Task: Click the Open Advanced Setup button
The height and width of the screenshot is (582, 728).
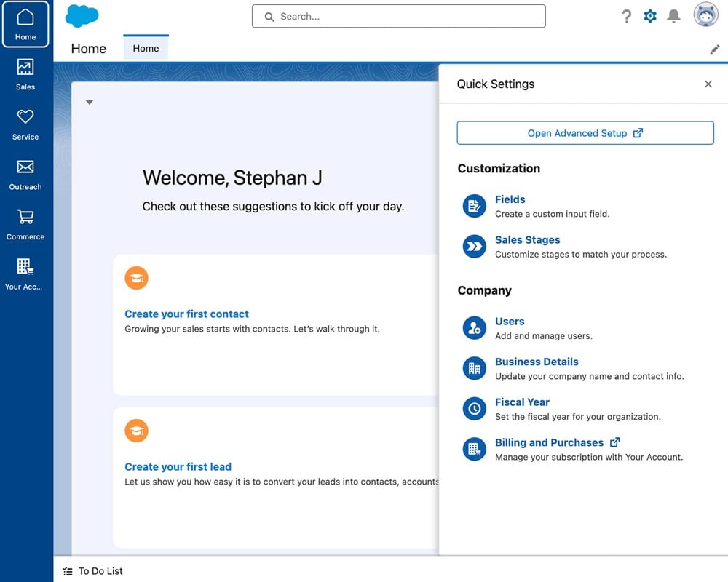Action: (x=585, y=132)
